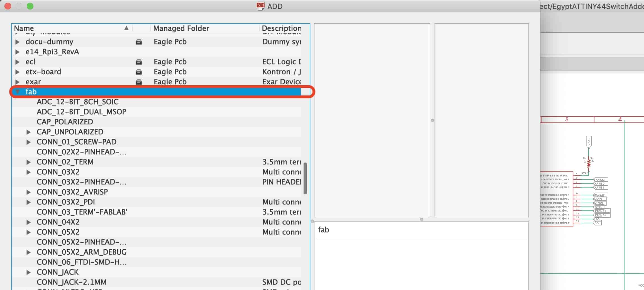644x290 pixels.
Task: Select the etx-board library row
Action: coord(156,72)
